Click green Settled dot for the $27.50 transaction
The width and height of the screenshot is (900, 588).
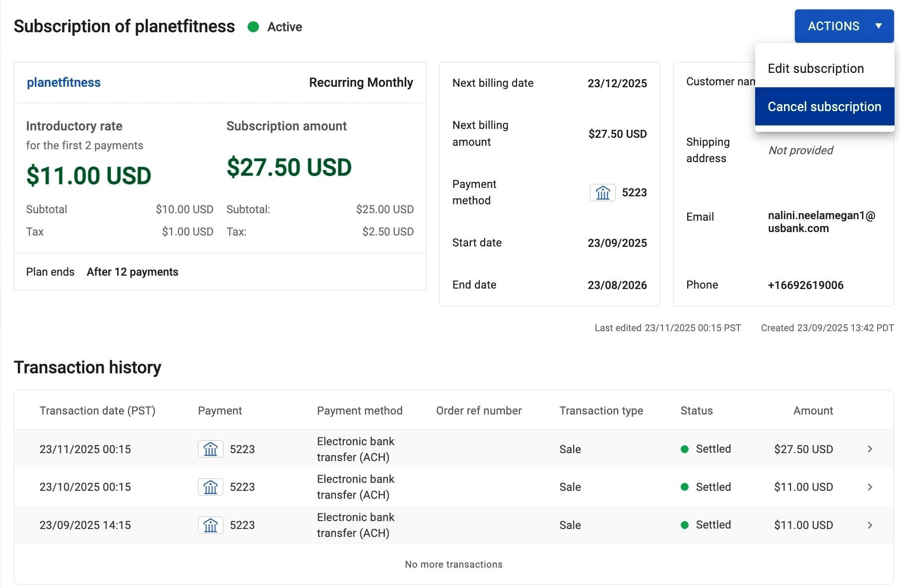pyautogui.click(x=685, y=449)
